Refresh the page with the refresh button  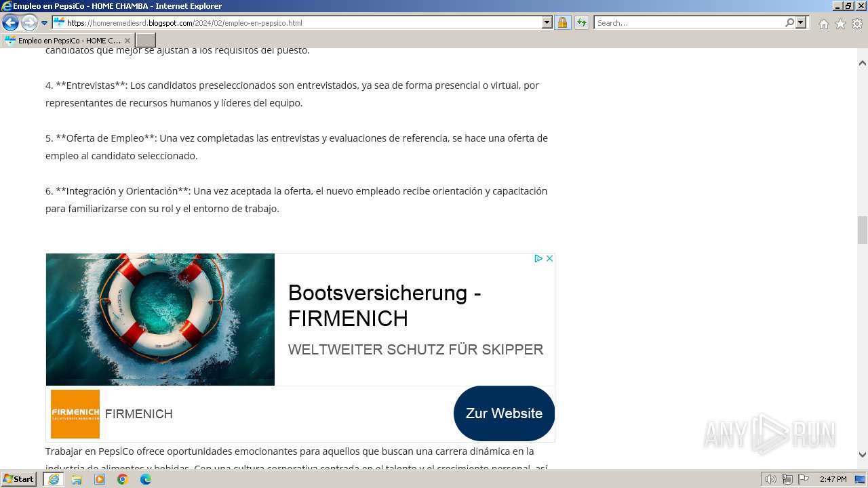point(582,23)
